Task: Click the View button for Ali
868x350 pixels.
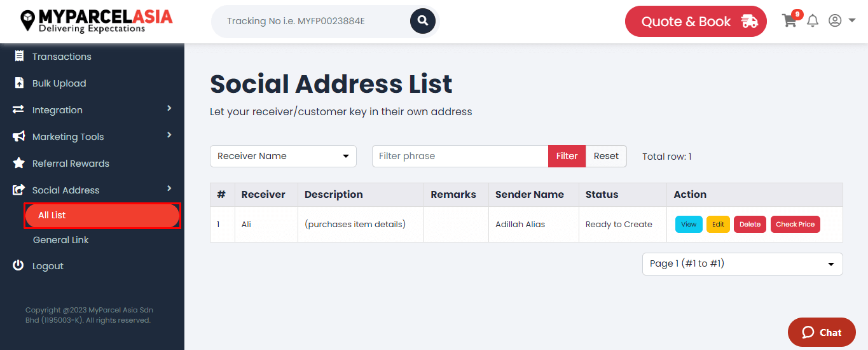Action: pyautogui.click(x=689, y=225)
